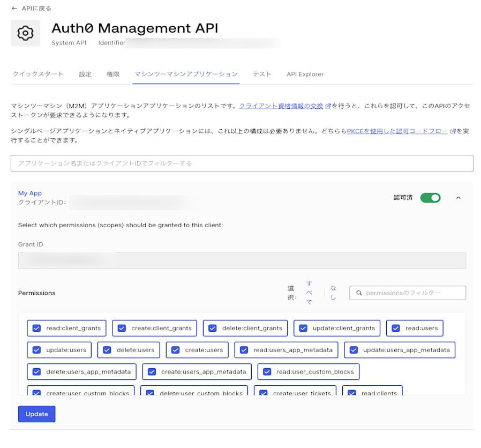Go to the テスト tab

(262, 74)
